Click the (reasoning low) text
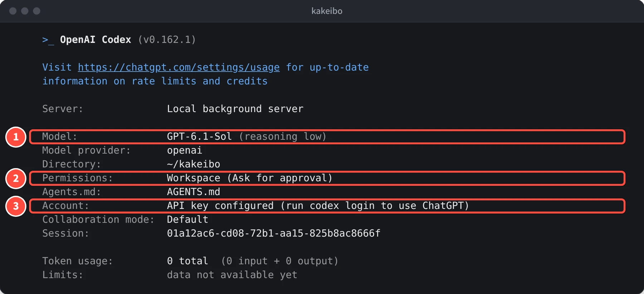This screenshot has height=294, width=644. (283, 136)
